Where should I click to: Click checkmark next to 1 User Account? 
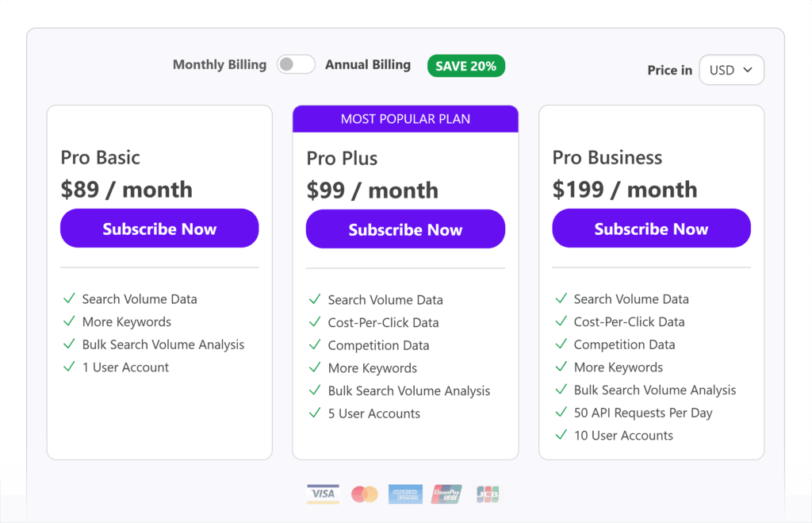70,367
